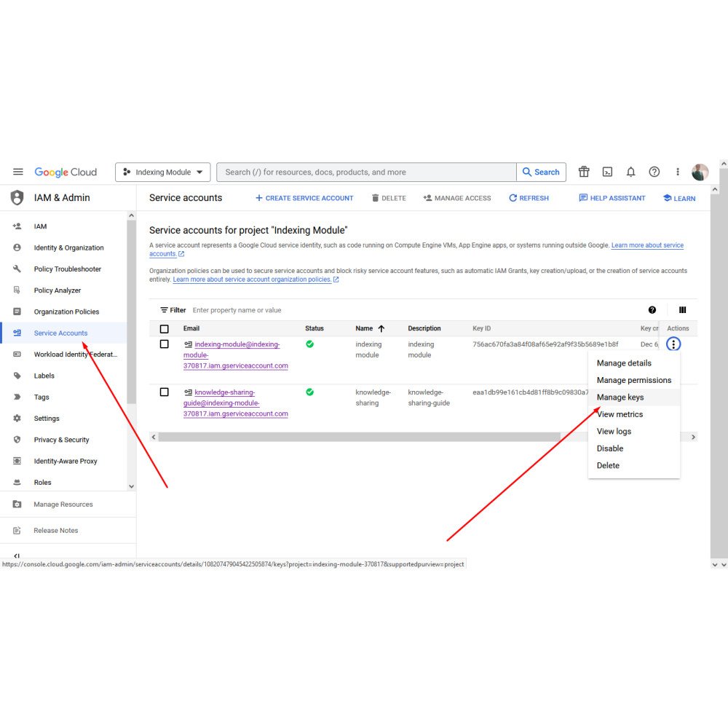The height and width of the screenshot is (728, 728).
Task: Open column display options icon
Action: (x=682, y=309)
